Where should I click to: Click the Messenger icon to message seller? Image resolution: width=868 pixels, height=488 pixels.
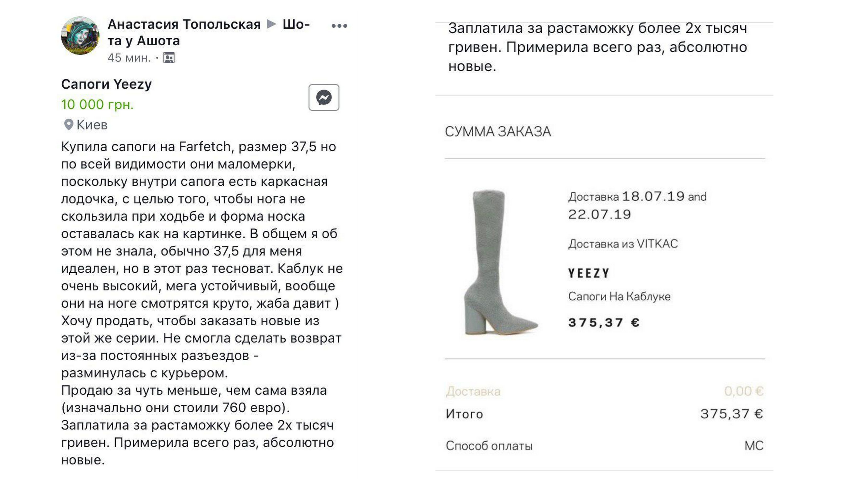pyautogui.click(x=324, y=98)
